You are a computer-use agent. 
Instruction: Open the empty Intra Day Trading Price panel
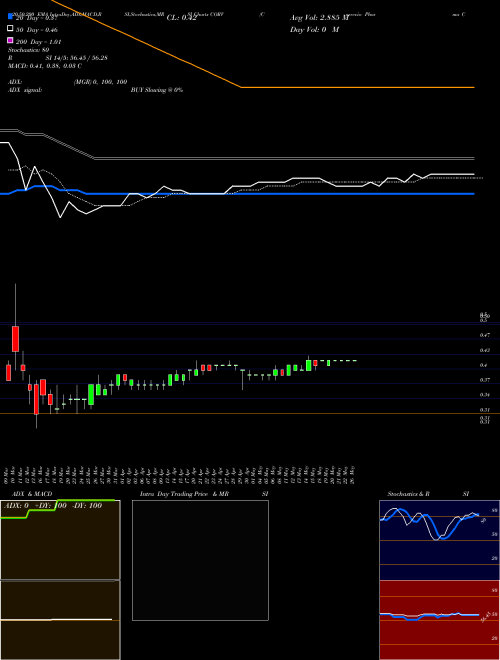(200, 560)
